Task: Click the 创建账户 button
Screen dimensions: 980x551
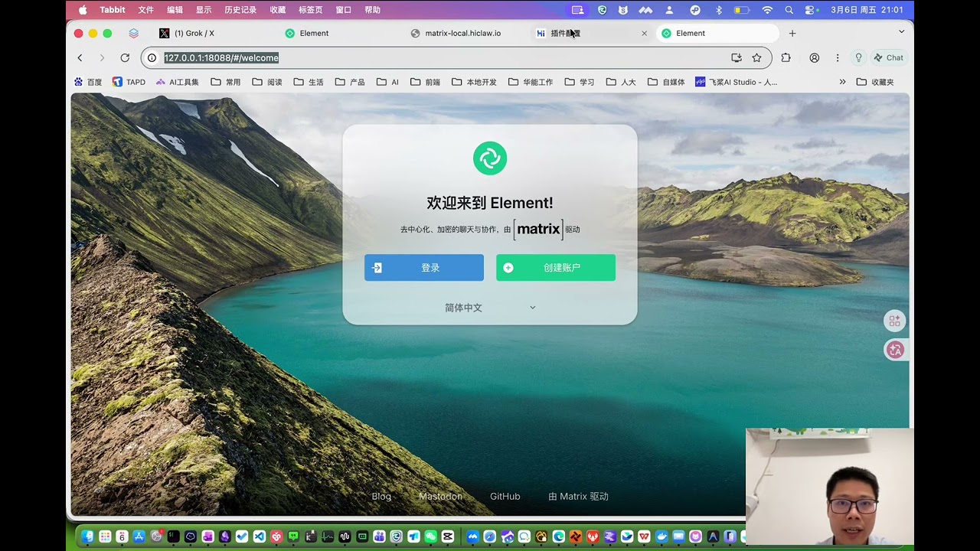Action: coord(556,268)
